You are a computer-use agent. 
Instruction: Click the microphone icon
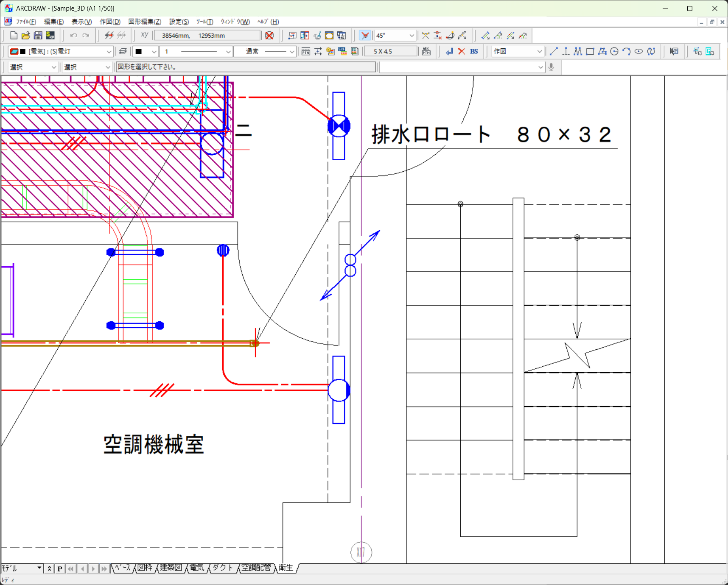551,67
